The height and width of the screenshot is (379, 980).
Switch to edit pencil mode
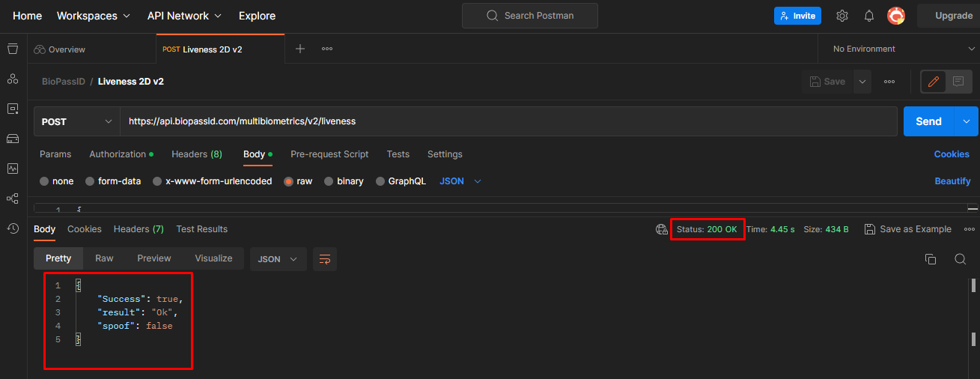pos(934,82)
